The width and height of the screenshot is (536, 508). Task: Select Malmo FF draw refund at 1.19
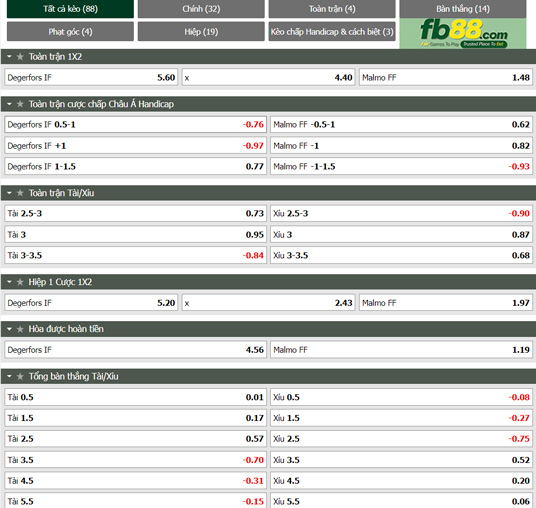click(401, 350)
